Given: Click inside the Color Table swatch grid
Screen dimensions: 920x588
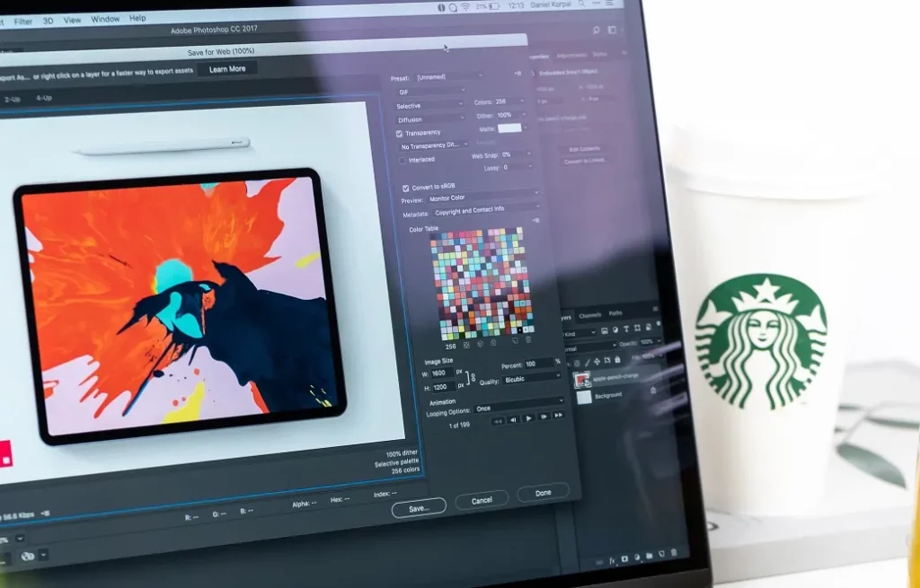Looking at the screenshot, I should point(482,283).
